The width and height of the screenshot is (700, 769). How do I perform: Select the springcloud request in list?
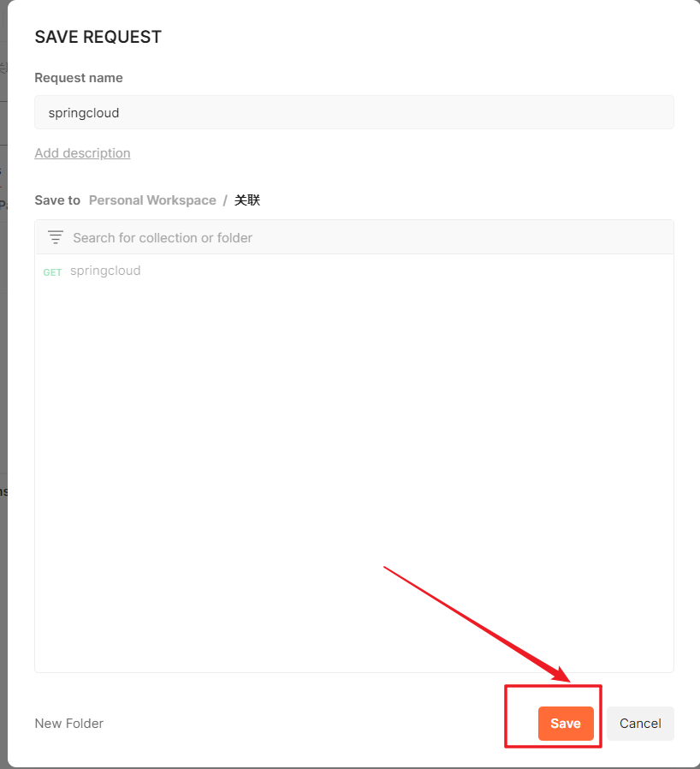pyautogui.click(x=105, y=271)
